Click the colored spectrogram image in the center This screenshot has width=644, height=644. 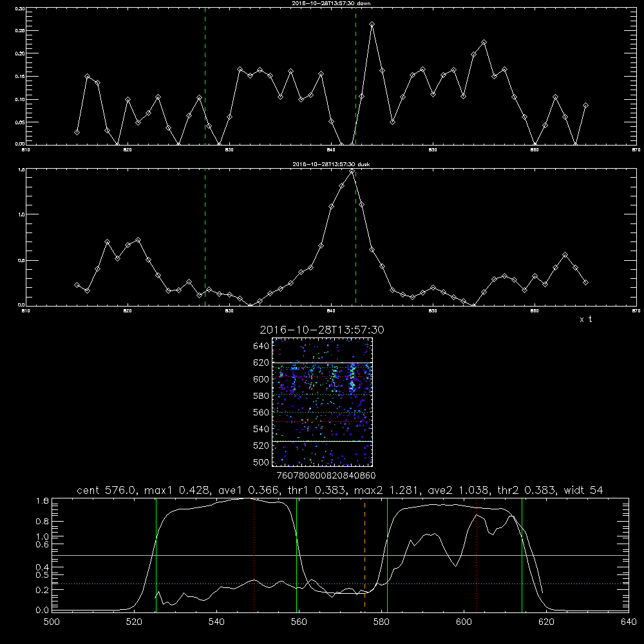[323, 402]
